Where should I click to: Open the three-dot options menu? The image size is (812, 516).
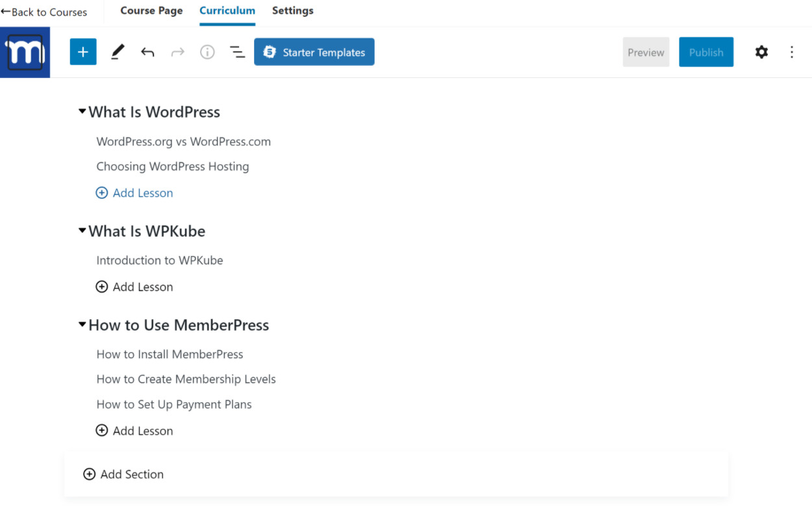(791, 52)
